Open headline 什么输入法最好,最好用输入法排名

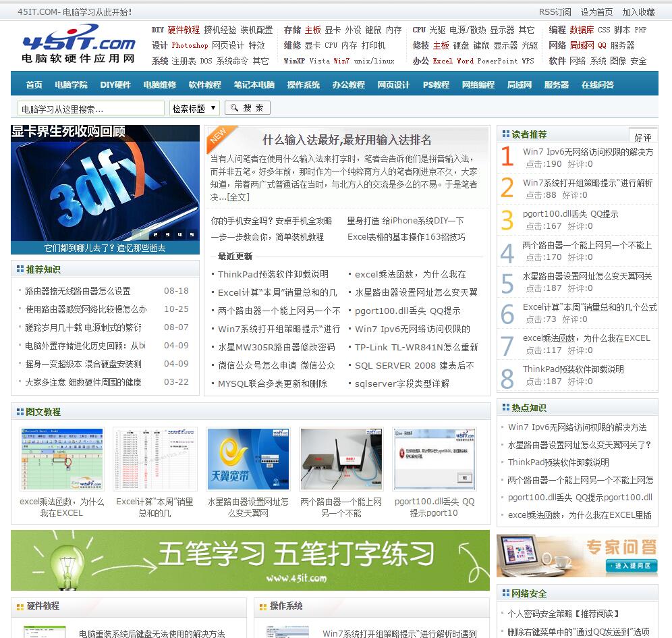(347, 140)
